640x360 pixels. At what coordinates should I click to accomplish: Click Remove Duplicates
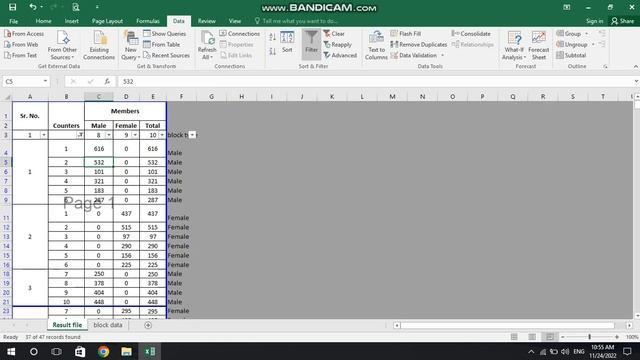click(x=419, y=44)
